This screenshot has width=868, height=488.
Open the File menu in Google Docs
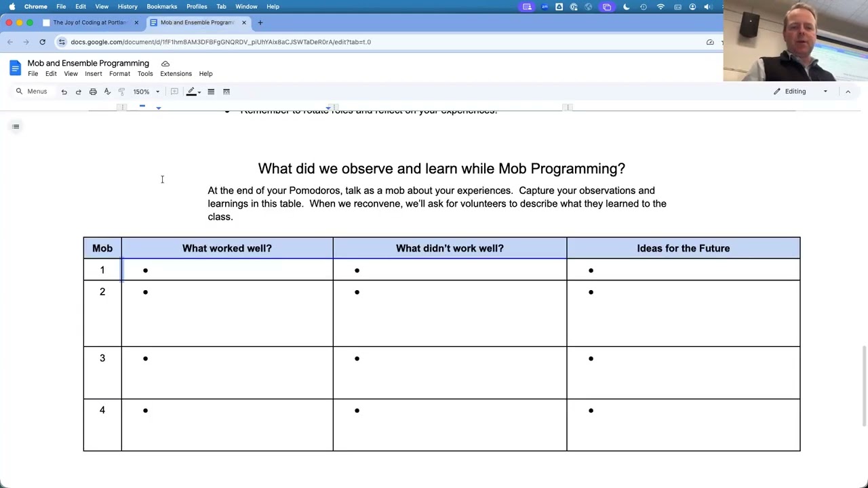click(x=33, y=74)
